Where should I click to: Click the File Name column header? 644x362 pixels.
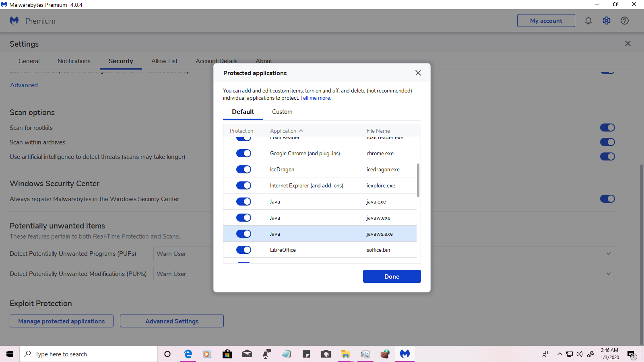(378, 131)
